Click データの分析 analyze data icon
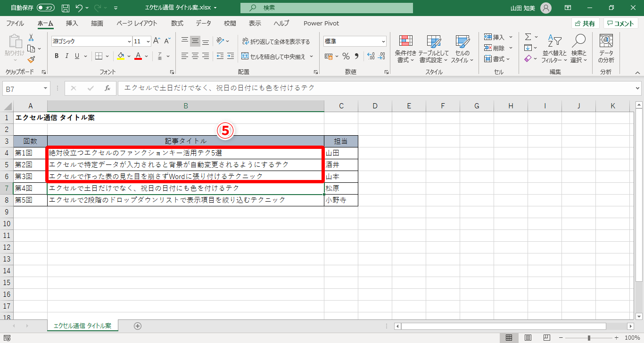This screenshot has width=644, height=343. tap(606, 49)
